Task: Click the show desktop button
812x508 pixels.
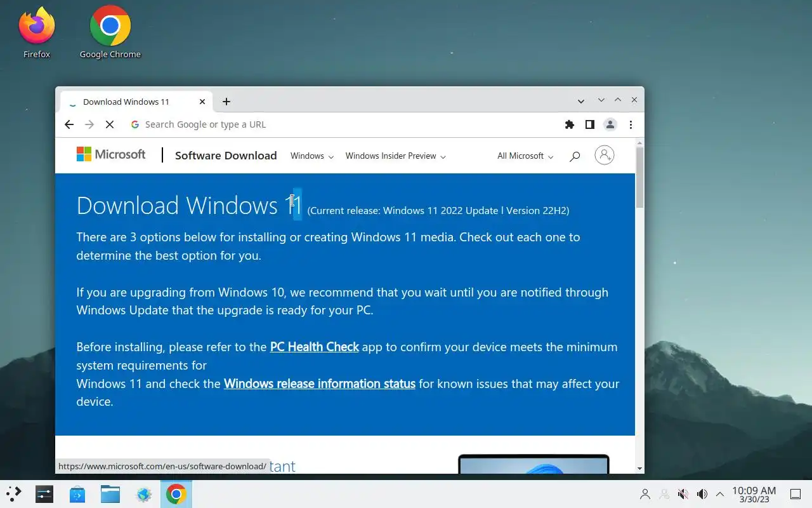Action: [x=796, y=494]
